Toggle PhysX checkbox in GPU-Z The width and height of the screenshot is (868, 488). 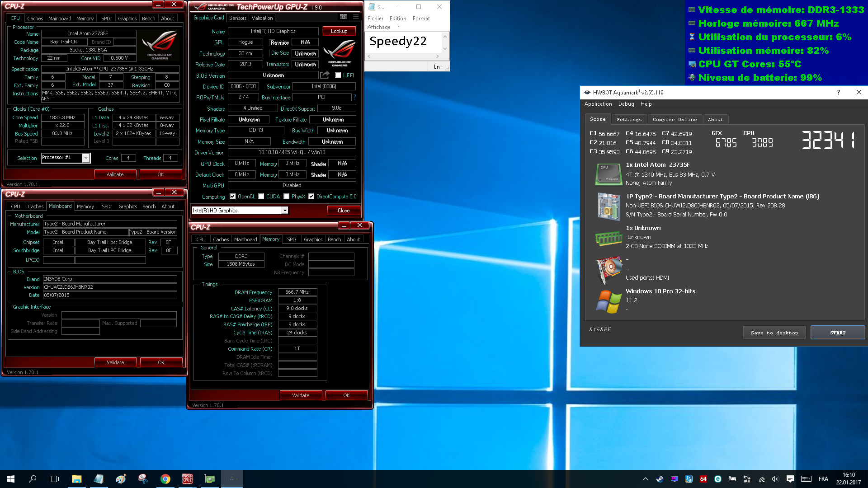click(286, 197)
